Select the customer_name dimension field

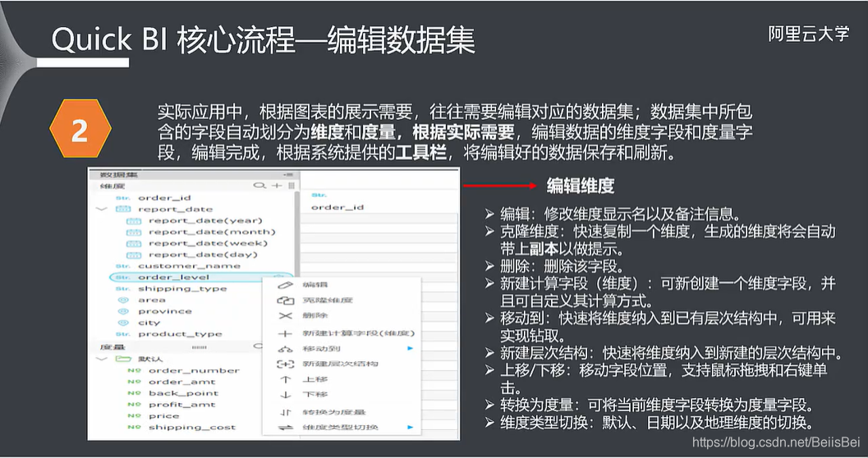(x=190, y=266)
